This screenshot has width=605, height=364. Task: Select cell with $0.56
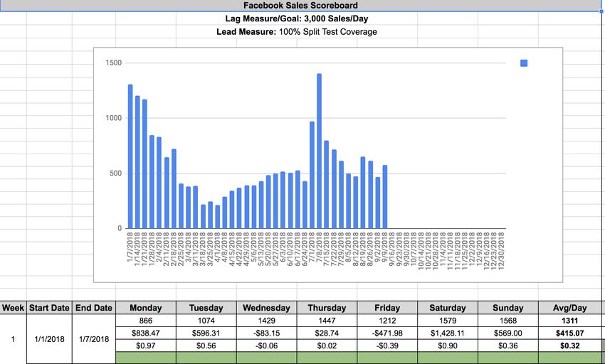(206, 346)
